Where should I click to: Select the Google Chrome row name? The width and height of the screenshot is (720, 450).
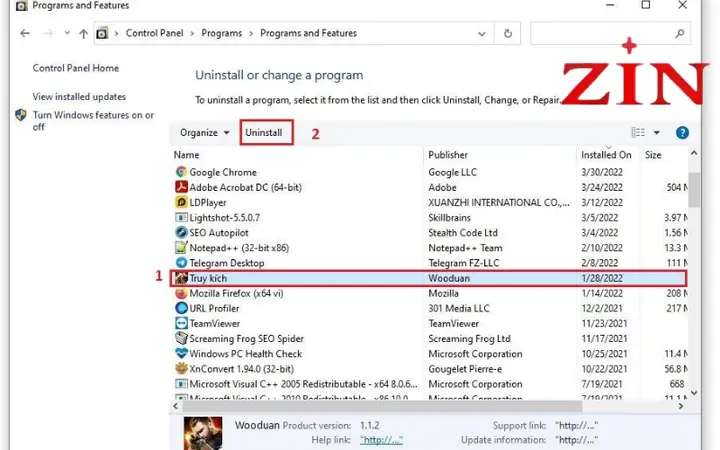point(223,173)
